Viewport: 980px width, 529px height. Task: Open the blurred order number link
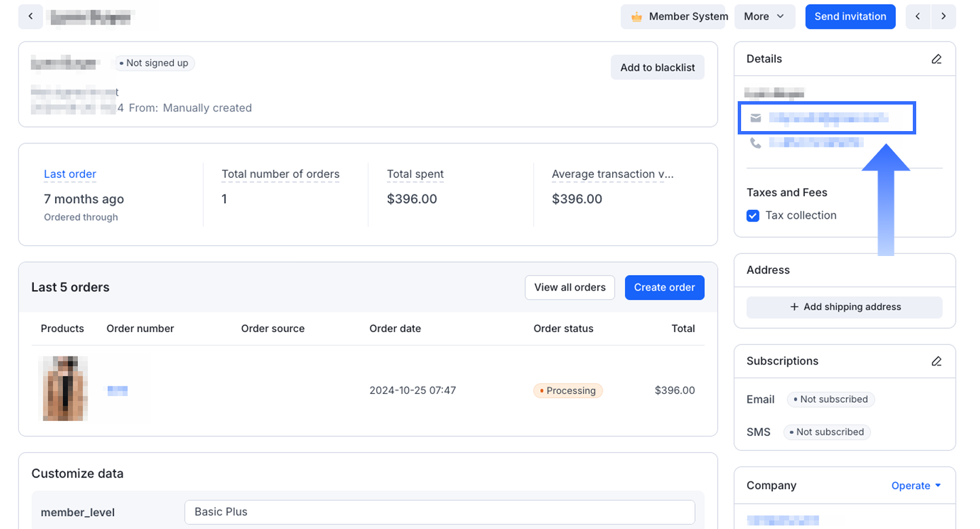pos(117,390)
